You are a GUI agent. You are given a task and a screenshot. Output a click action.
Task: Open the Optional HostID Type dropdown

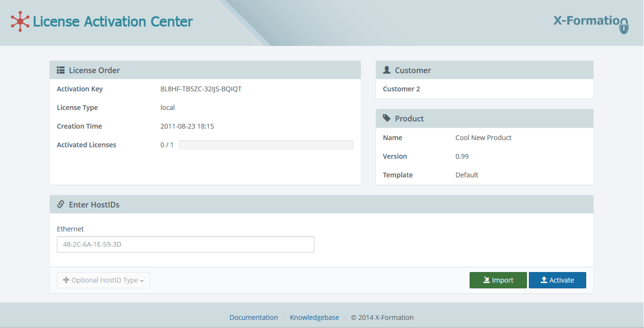click(x=103, y=280)
